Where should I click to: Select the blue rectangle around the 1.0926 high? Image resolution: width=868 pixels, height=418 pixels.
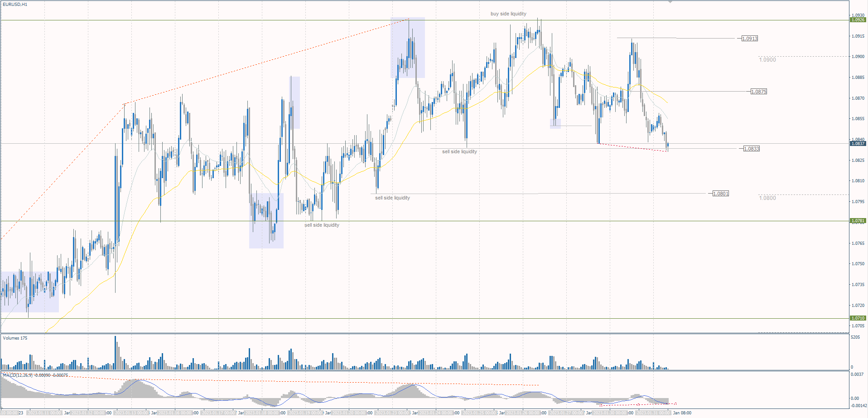click(408, 48)
